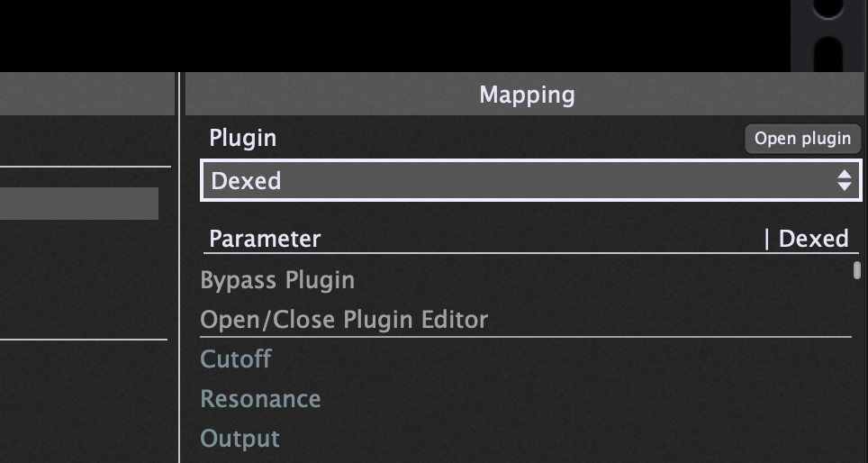Viewport: 868px width, 463px height.
Task: Select the highlighted gray row in left panel
Action: tap(79, 204)
